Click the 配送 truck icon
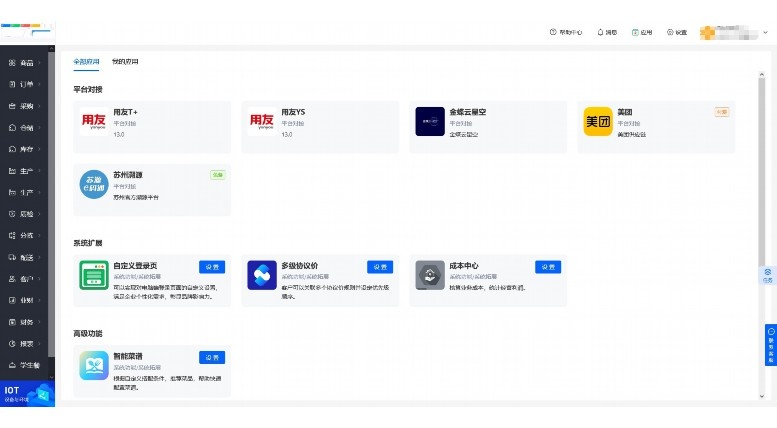This screenshot has width=777, height=428. 12,257
